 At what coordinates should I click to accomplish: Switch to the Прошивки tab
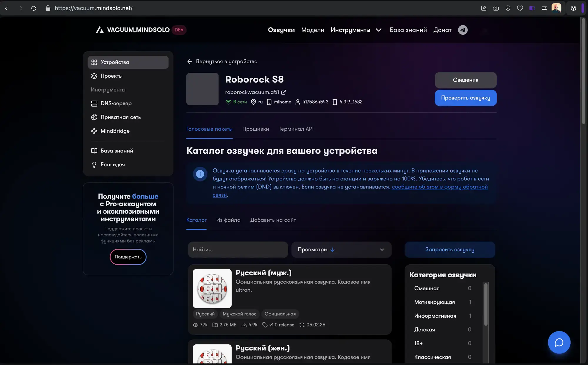255,129
